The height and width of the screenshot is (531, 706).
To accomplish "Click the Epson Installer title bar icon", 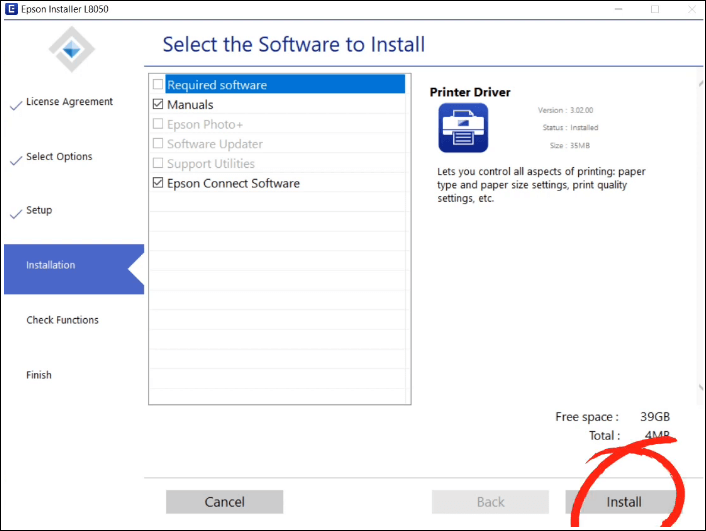I will 10,9.
